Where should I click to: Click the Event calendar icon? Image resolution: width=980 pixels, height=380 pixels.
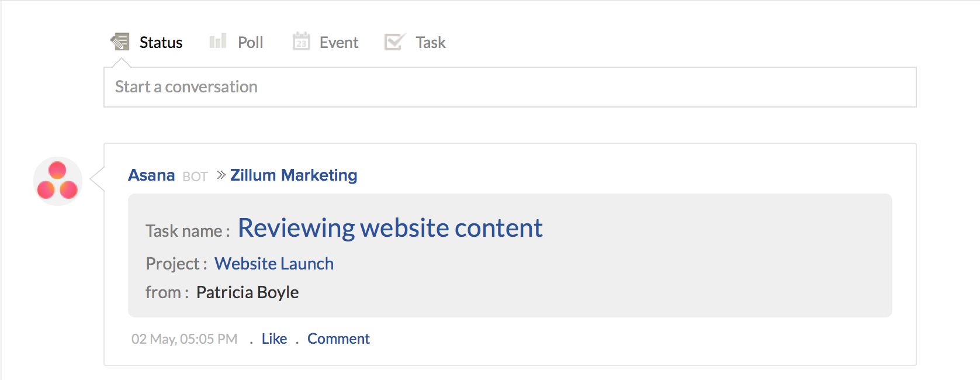coord(301,42)
